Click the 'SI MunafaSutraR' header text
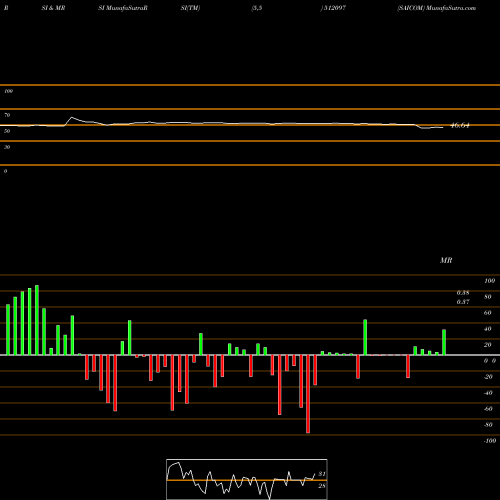Image resolution: width=500 pixels, height=500 pixels. tap(123, 8)
